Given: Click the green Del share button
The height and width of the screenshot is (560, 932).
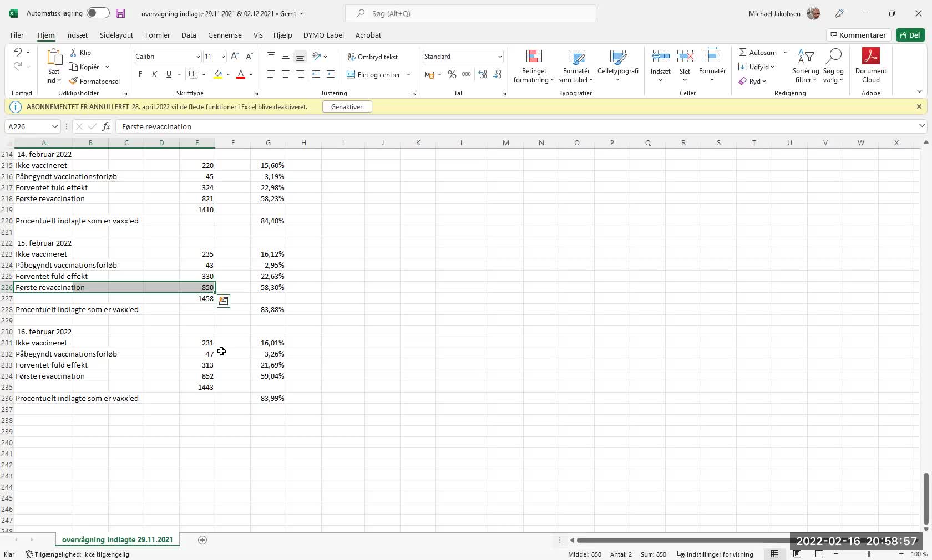Looking at the screenshot, I should (x=910, y=35).
